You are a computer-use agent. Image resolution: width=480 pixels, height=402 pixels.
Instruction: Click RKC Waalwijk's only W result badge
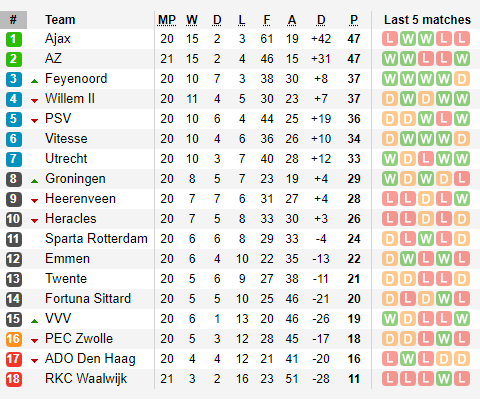(444, 379)
